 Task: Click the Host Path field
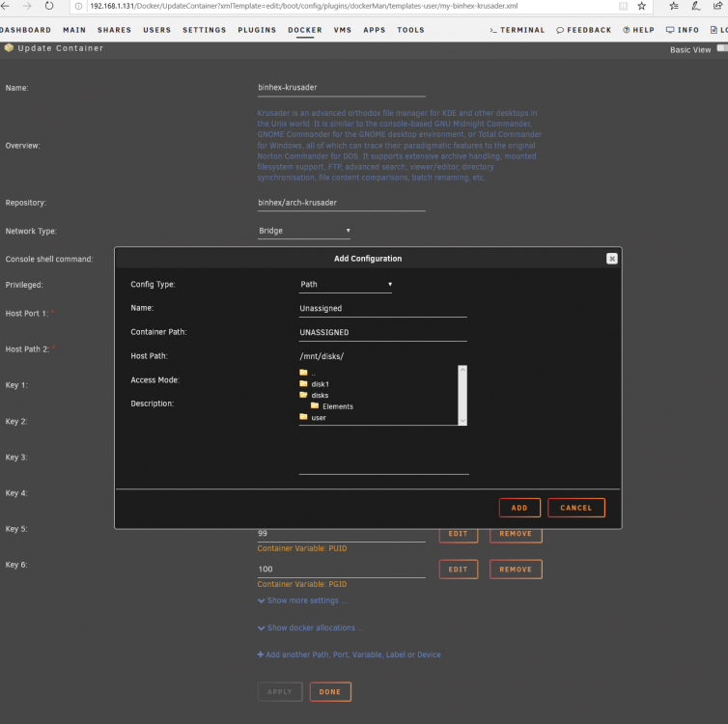coord(383,356)
